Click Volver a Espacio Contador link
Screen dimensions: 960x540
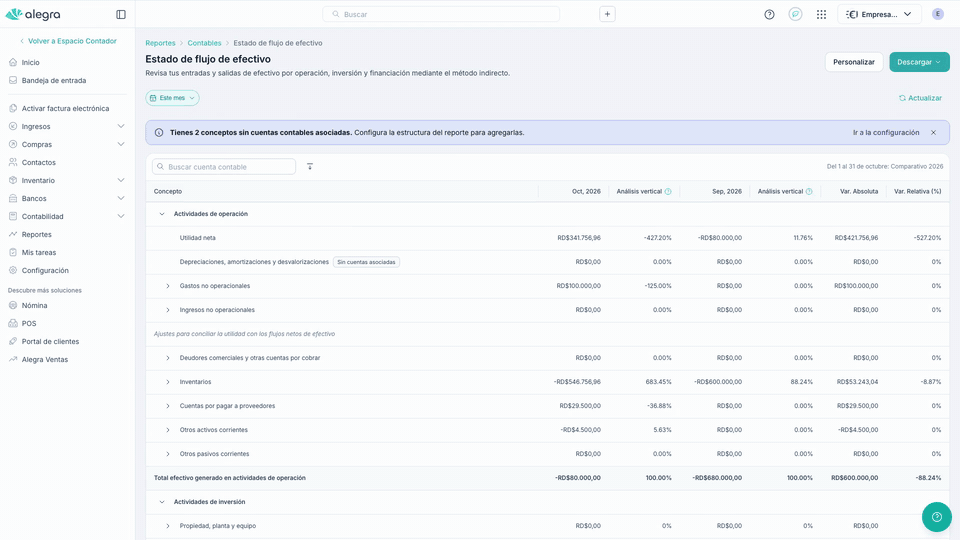tap(68, 41)
